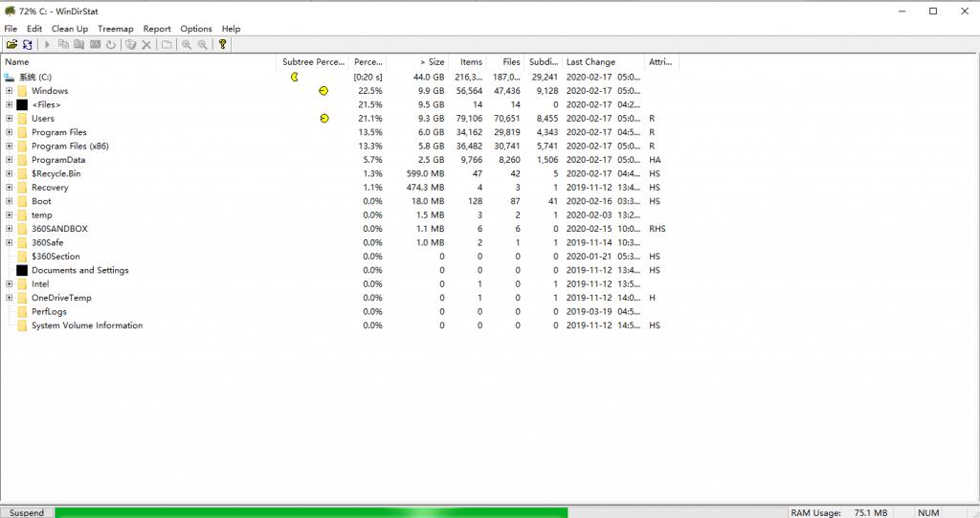Sort by the Files column header
The height and width of the screenshot is (518, 980).
coord(505,62)
